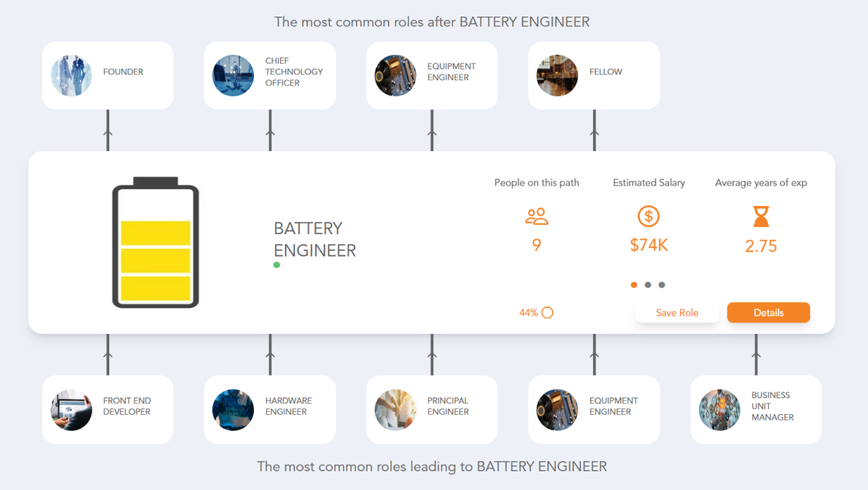Select the second carousel dot

648,285
